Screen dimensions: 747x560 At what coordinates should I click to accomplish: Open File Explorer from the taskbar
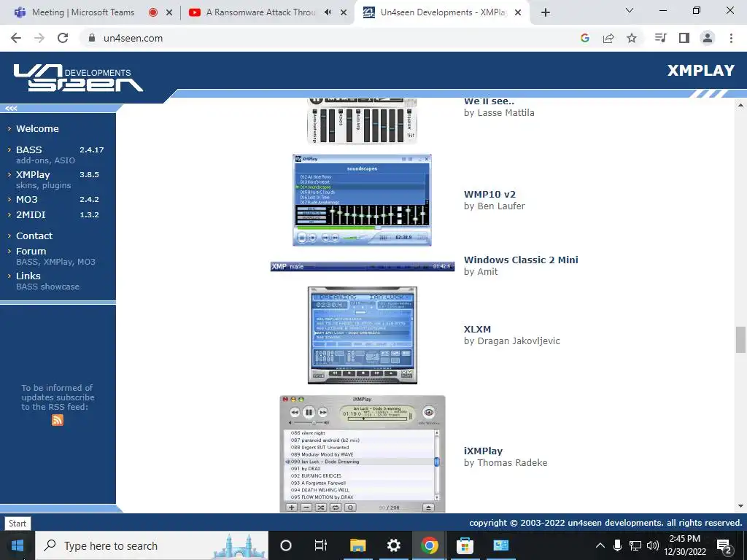[357, 545]
